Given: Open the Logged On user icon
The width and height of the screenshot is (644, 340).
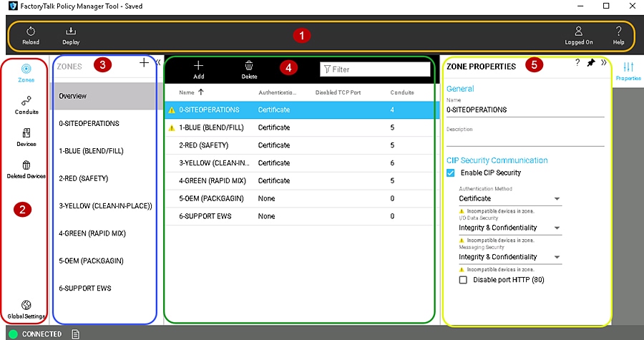Looking at the screenshot, I should pyautogui.click(x=578, y=31).
